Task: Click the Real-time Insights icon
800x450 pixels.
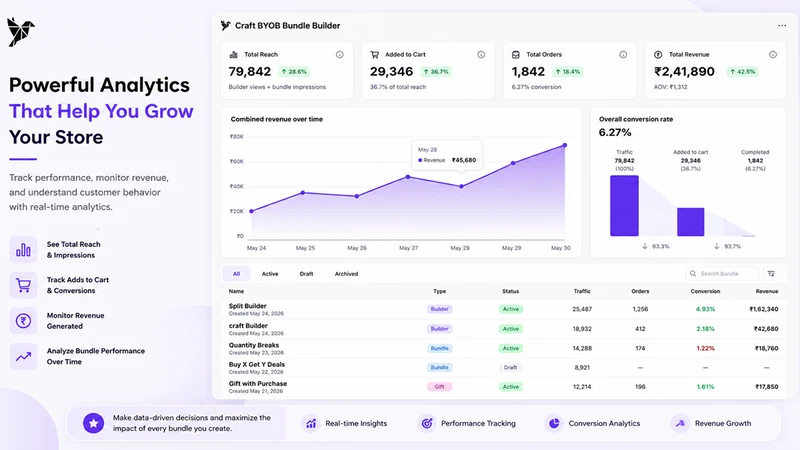Action: tap(311, 423)
